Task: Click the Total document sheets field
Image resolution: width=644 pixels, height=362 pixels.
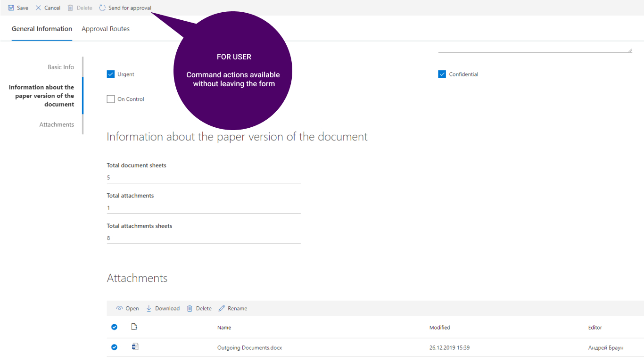Action: 204,178
